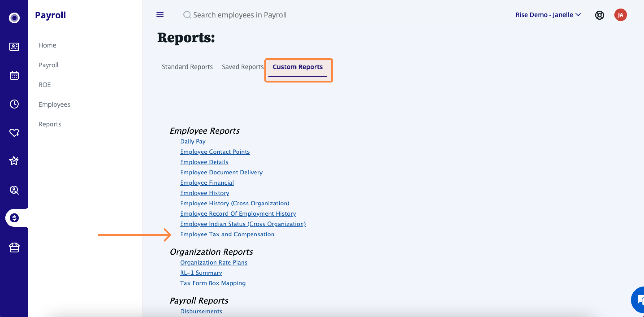Switch to Standard Reports tab

(187, 67)
